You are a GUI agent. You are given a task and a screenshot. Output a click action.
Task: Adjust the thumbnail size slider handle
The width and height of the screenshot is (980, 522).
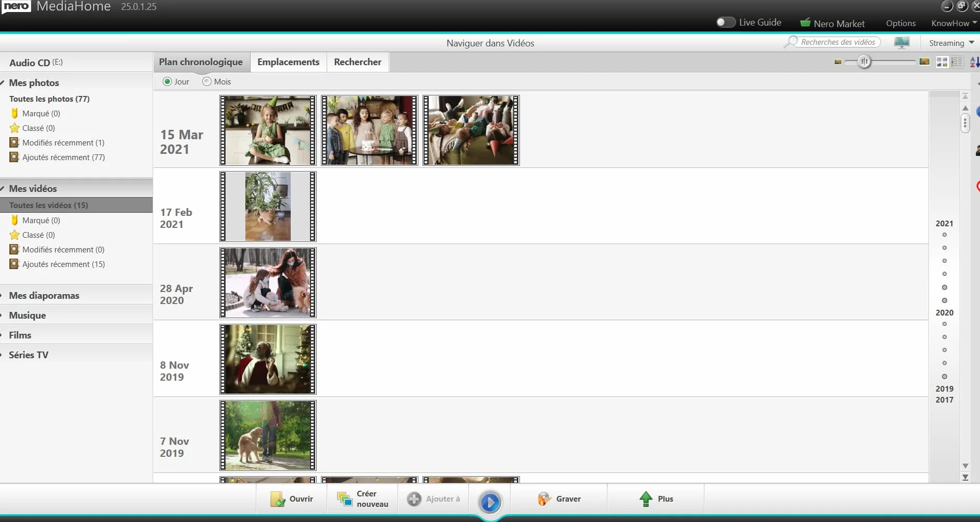pos(864,62)
